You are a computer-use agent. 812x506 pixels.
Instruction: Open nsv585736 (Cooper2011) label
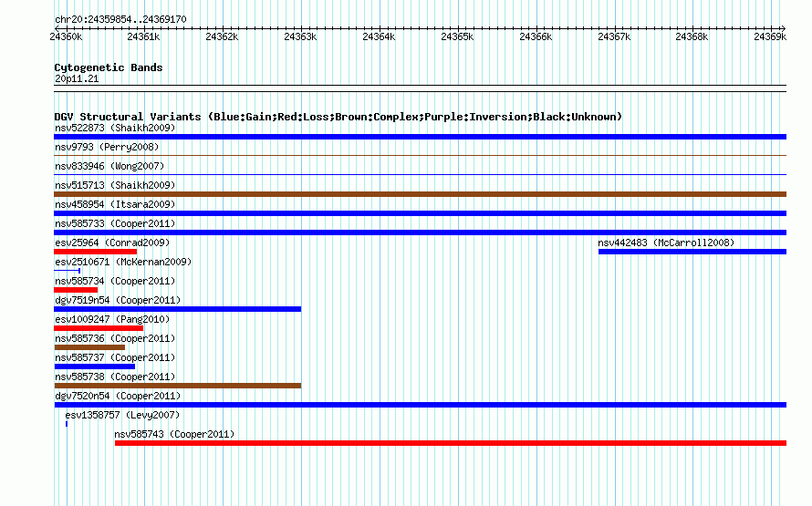[x=115, y=338]
